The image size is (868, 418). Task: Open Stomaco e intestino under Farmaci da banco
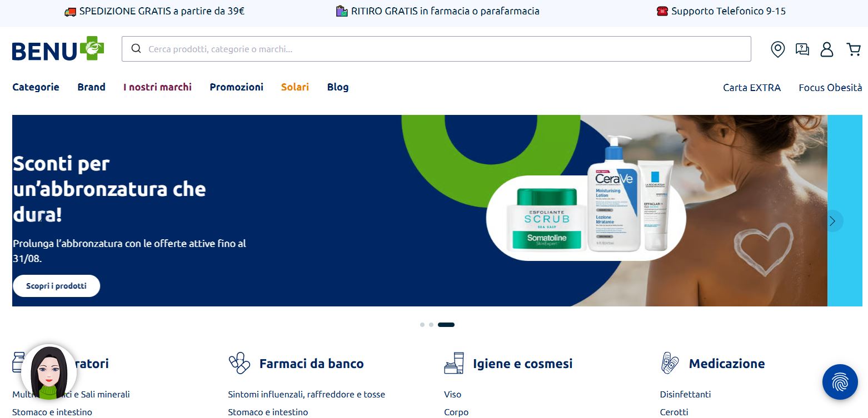(x=268, y=412)
